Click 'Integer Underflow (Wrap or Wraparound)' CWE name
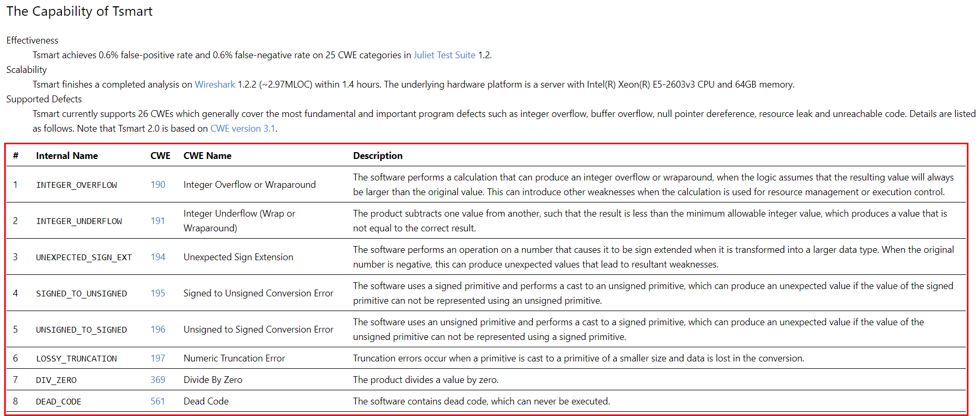The width and height of the screenshot is (980, 416). pyautogui.click(x=239, y=221)
